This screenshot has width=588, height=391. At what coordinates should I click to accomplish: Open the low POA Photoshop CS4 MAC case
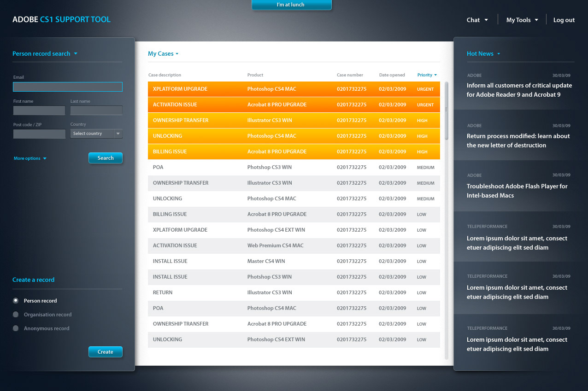coord(294,308)
